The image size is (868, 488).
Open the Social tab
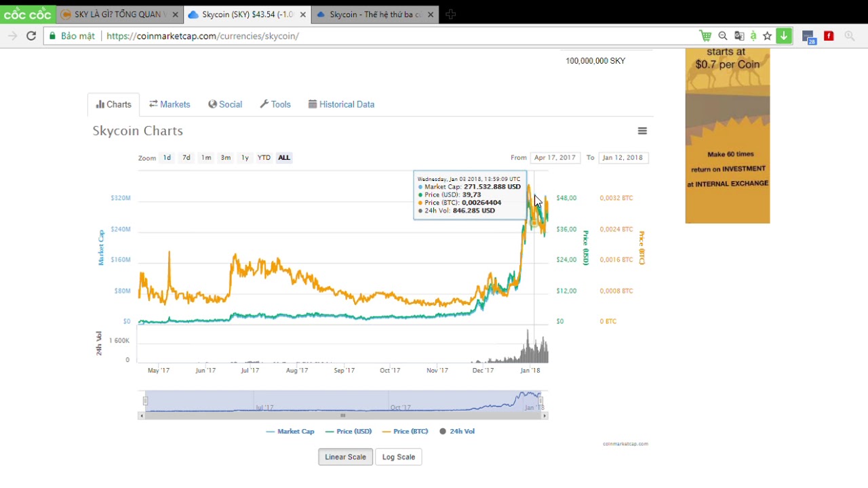(225, 104)
